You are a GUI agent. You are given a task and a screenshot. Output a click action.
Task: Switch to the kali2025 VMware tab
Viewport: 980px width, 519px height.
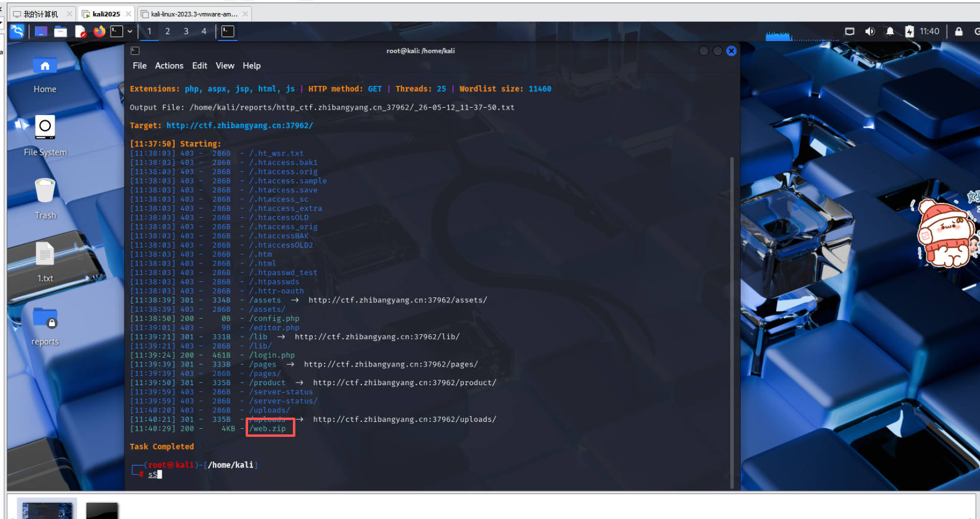106,14
